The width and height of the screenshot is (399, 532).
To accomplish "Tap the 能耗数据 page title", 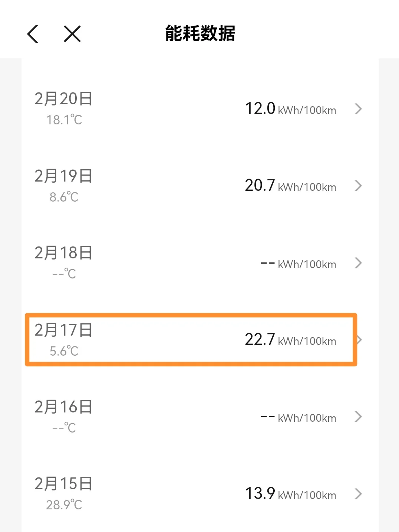I will [x=200, y=34].
